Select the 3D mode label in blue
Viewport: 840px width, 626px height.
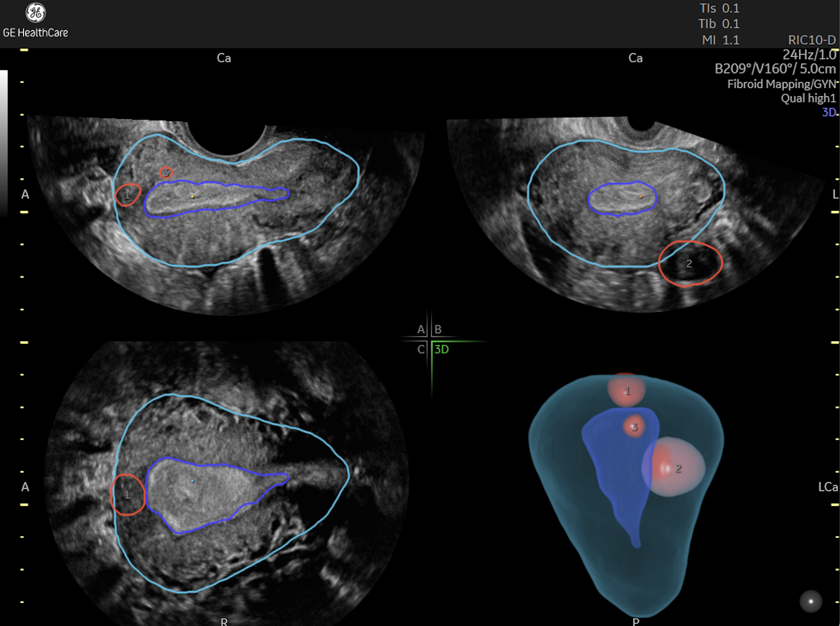pos(829,111)
